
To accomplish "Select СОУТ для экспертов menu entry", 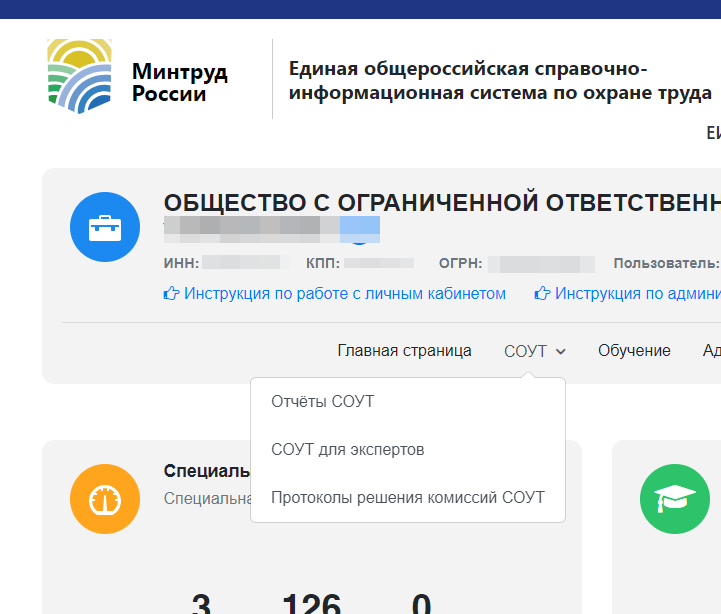I will pos(348,449).
